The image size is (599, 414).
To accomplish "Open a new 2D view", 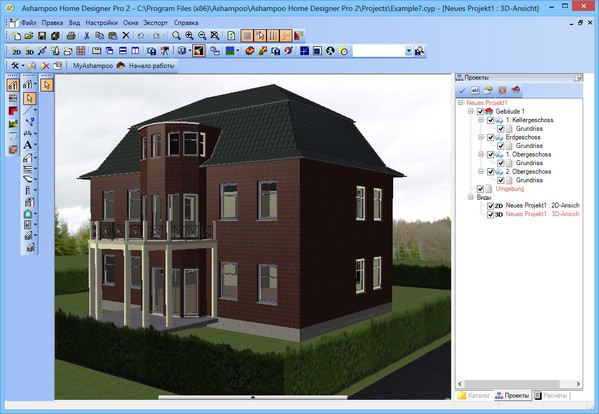I will click(x=16, y=51).
